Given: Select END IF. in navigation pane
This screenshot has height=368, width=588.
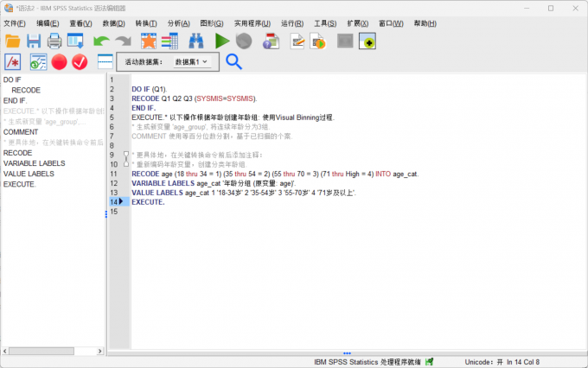Looking at the screenshot, I should click(x=16, y=101).
